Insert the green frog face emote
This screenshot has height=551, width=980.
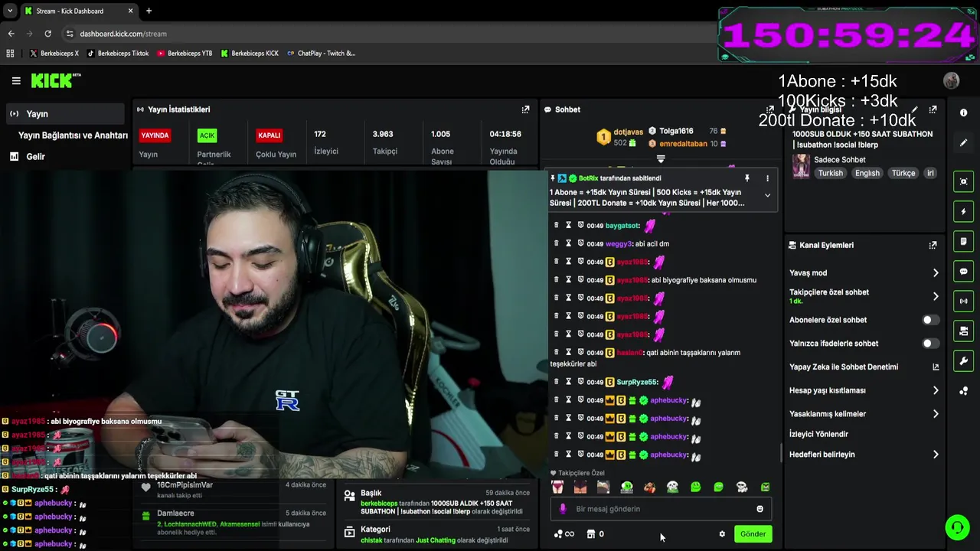pos(695,487)
